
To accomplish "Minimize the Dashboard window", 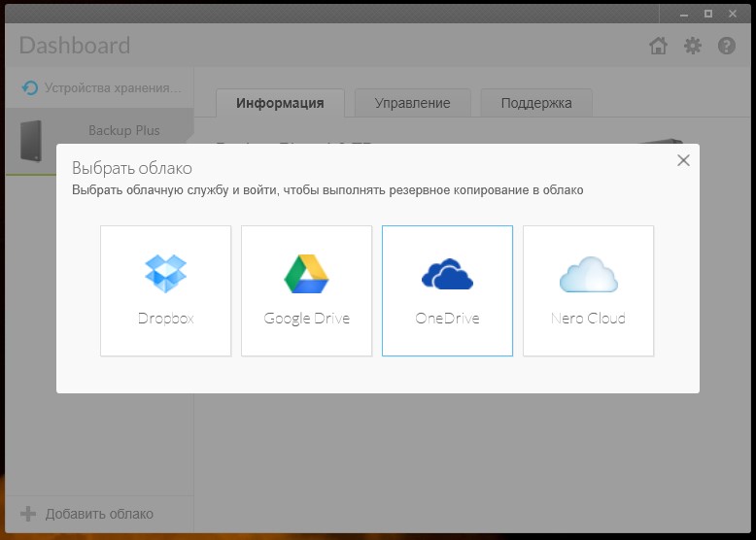I will pos(684,14).
